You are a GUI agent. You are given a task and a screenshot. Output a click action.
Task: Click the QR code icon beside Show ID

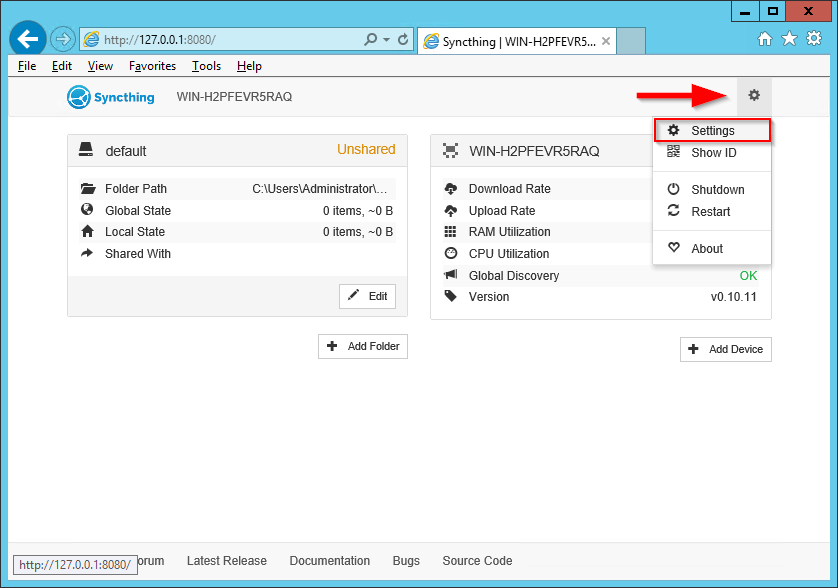673,152
